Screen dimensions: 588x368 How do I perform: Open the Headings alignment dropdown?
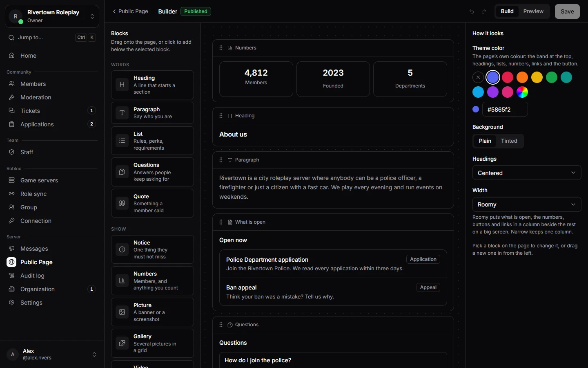click(527, 173)
